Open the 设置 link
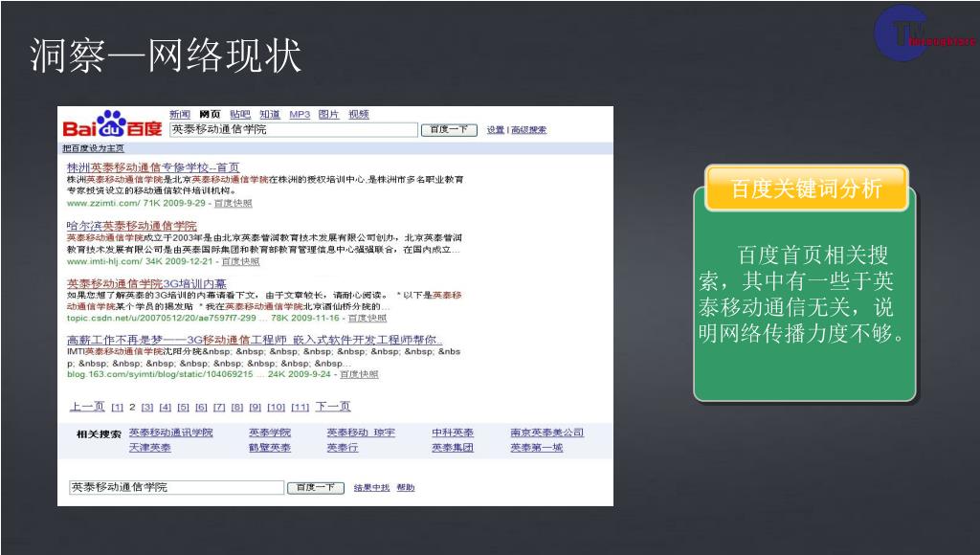 coord(495,130)
